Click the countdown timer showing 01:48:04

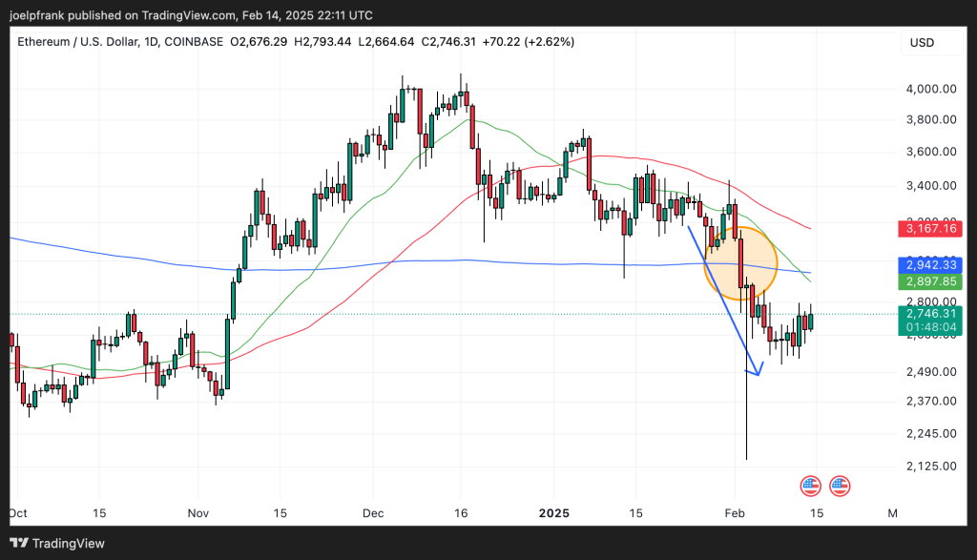(932, 327)
